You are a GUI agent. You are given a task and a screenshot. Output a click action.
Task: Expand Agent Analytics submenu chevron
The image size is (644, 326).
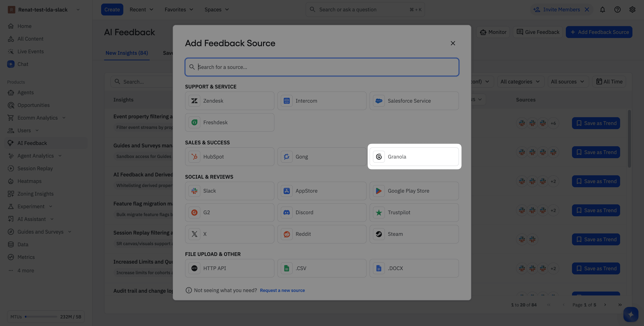point(60,156)
